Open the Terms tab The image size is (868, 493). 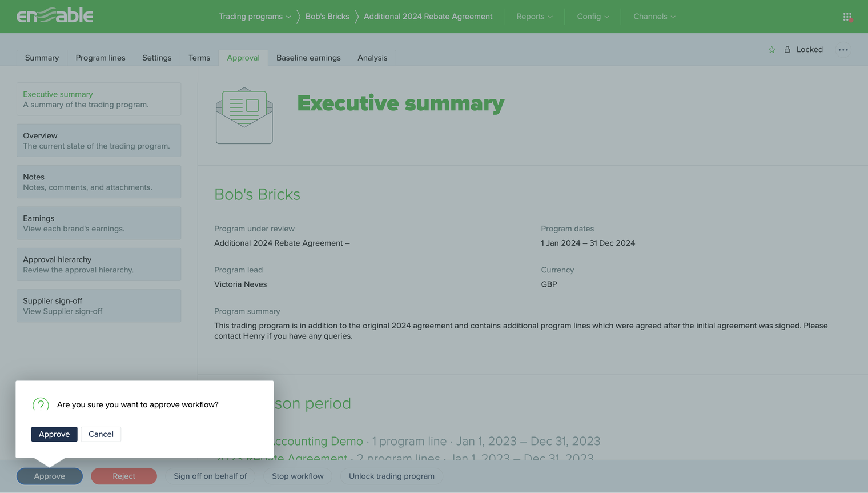tap(199, 58)
